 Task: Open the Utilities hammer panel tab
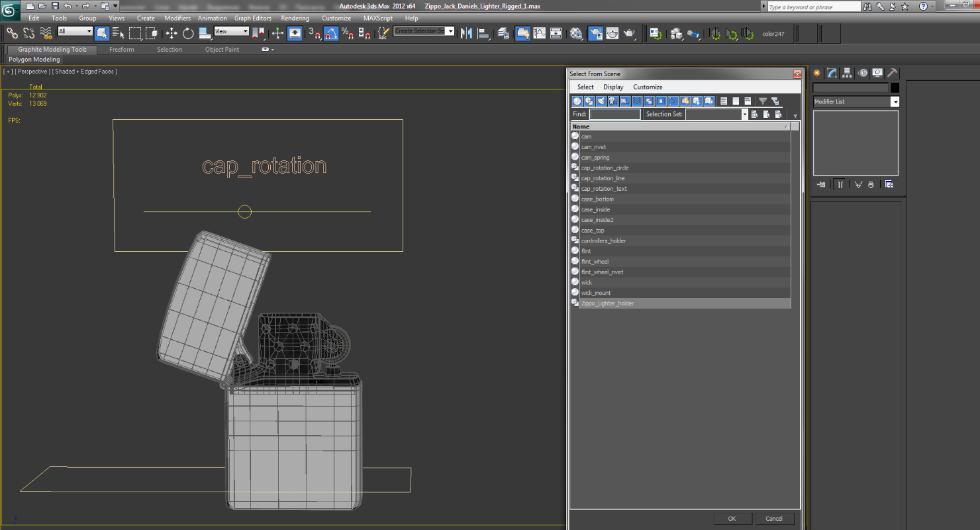point(892,73)
